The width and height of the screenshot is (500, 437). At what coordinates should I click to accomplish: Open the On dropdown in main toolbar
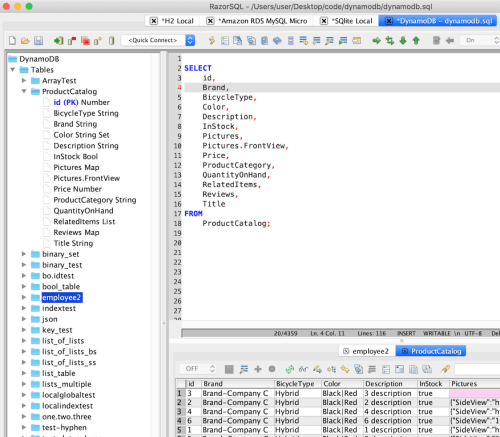(479, 40)
